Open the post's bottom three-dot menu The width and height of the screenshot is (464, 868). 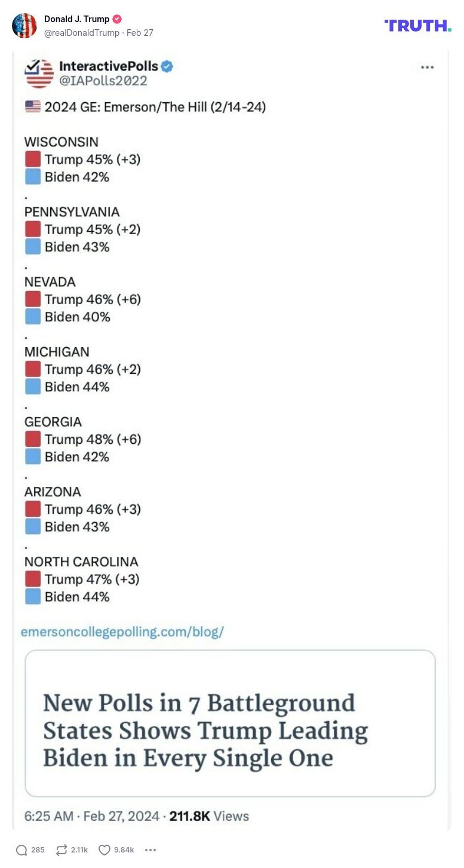click(150, 850)
